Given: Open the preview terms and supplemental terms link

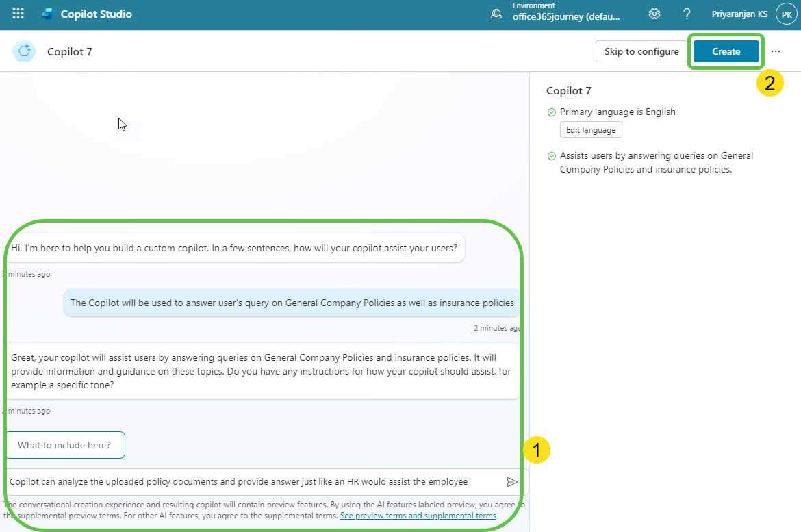Looking at the screenshot, I should point(418,516).
